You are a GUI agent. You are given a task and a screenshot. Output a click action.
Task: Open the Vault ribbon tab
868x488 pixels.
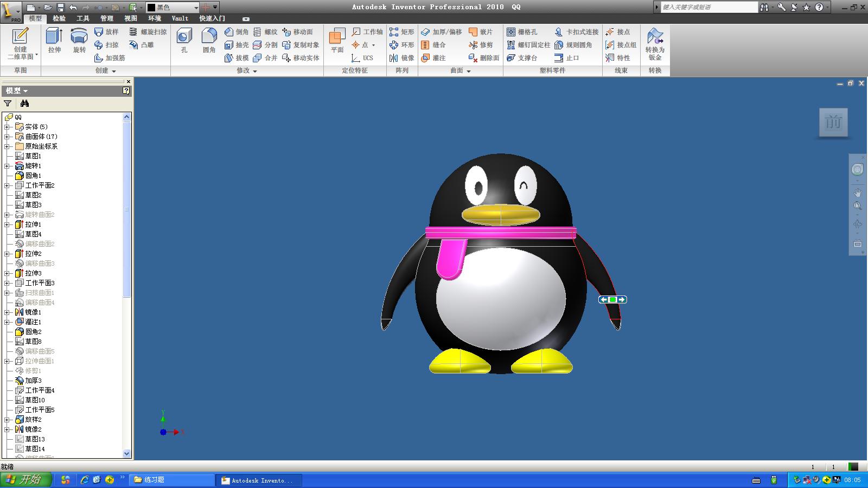click(x=180, y=18)
